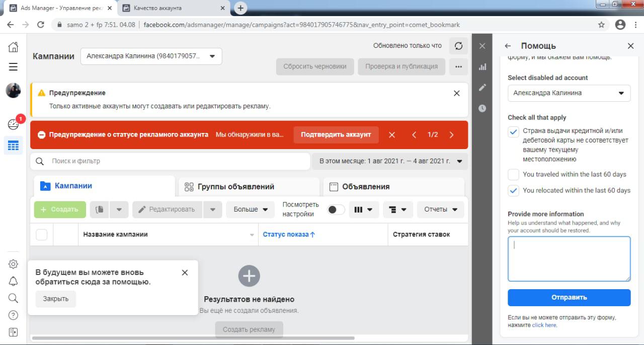
Task: Switch to the Кампании tab
Action: [104, 186]
